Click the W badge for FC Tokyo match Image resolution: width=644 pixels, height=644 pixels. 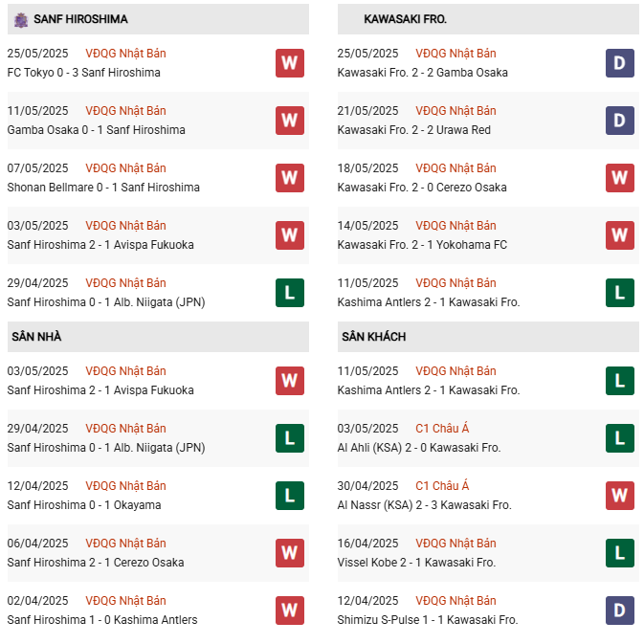click(x=290, y=63)
